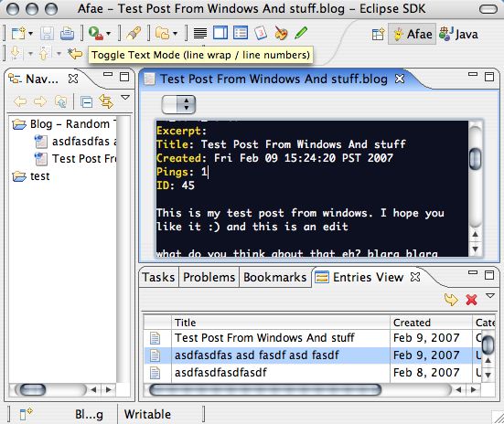Click the Print toolbar icon
Image resolution: width=504 pixels, height=424 pixels.
tap(67, 34)
